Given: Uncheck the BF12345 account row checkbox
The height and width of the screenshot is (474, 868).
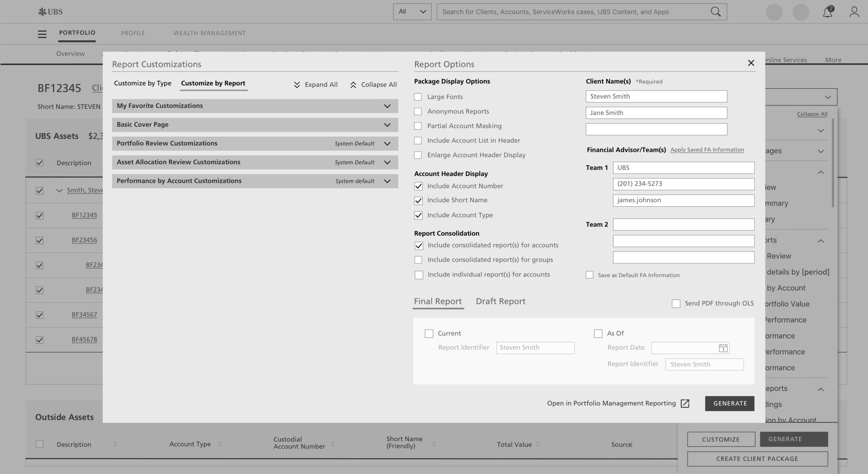Looking at the screenshot, I should tap(40, 216).
